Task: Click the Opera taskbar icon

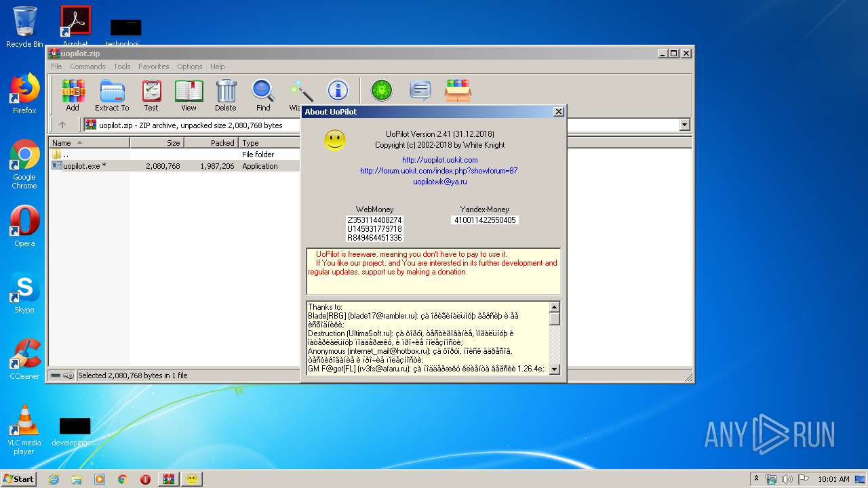Action: tap(145, 479)
